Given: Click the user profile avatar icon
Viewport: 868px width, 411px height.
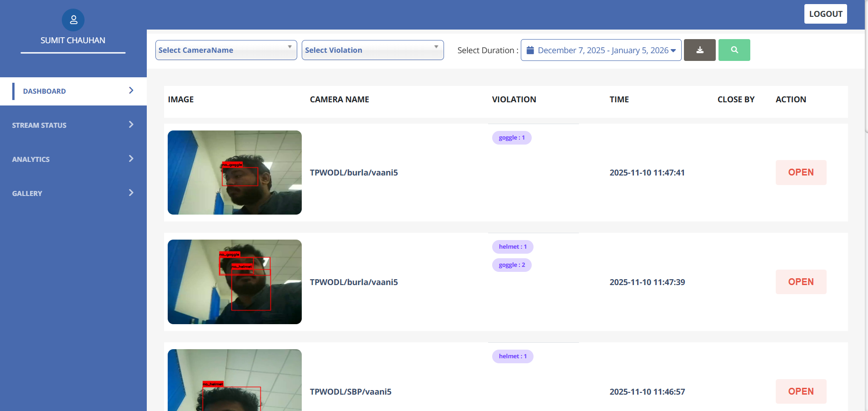Looking at the screenshot, I should pos(73,20).
